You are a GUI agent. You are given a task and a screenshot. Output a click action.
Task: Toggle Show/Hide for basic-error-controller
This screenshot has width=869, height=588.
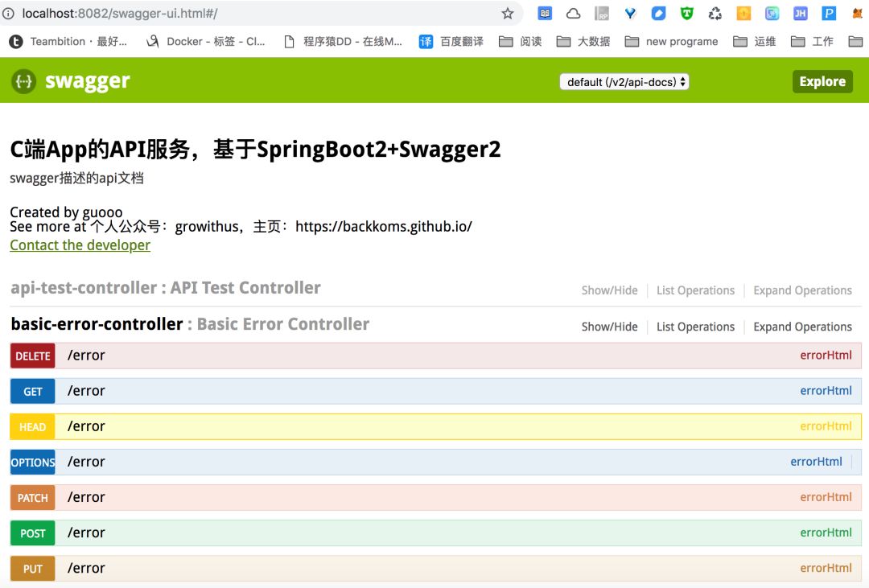[x=609, y=327]
